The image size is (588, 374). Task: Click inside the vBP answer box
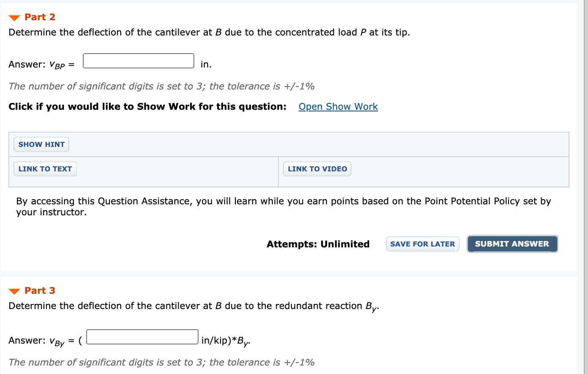click(138, 61)
